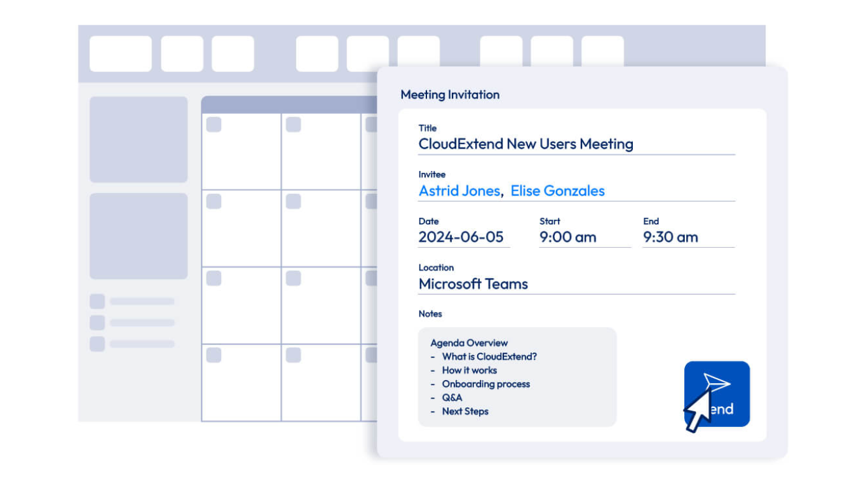Select invitee Astrid Jones

click(459, 191)
